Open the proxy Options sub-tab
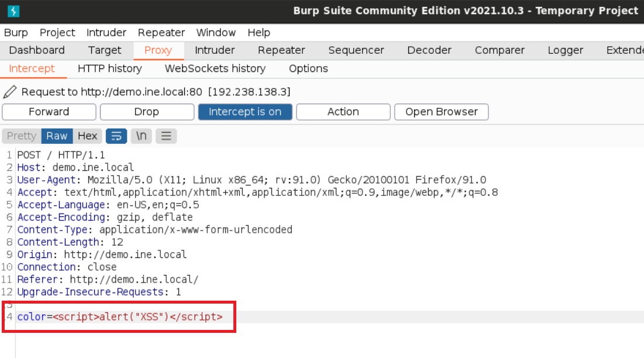This screenshot has height=358, width=644. (308, 68)
